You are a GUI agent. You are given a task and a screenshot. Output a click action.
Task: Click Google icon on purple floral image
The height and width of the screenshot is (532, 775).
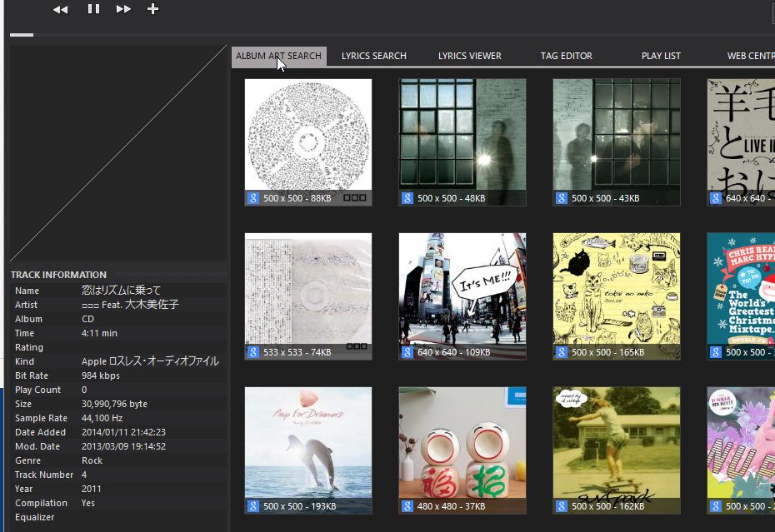point(716,506)
